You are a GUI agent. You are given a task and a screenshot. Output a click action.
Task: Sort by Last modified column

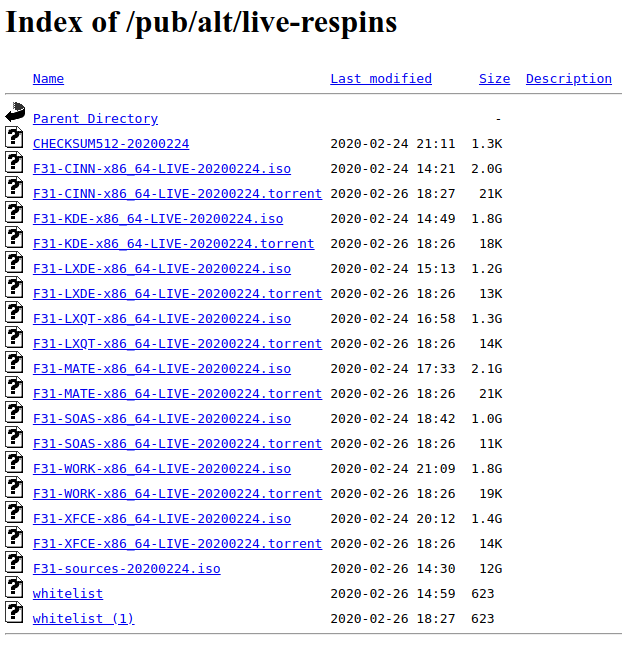coord(381,79)
